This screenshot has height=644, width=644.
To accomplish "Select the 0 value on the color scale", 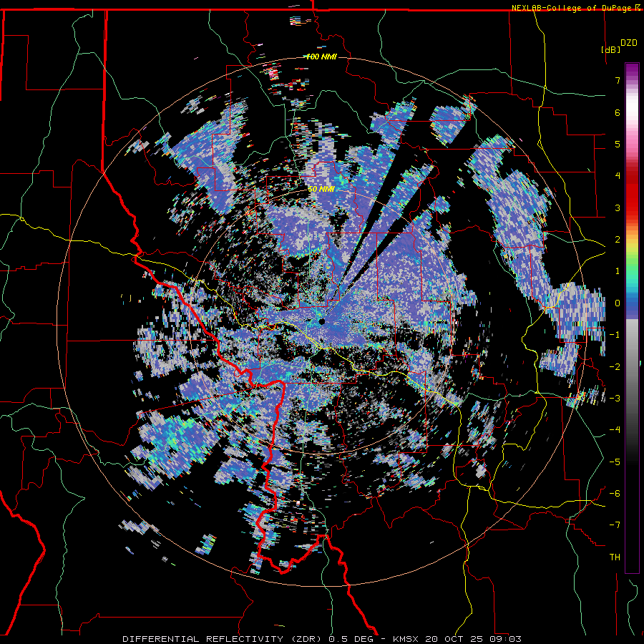I will tap(618, 303).
